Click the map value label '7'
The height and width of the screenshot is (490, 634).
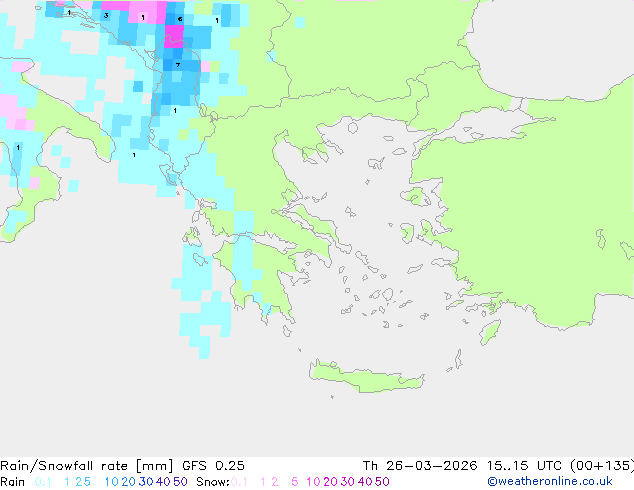tap(178, 65)
